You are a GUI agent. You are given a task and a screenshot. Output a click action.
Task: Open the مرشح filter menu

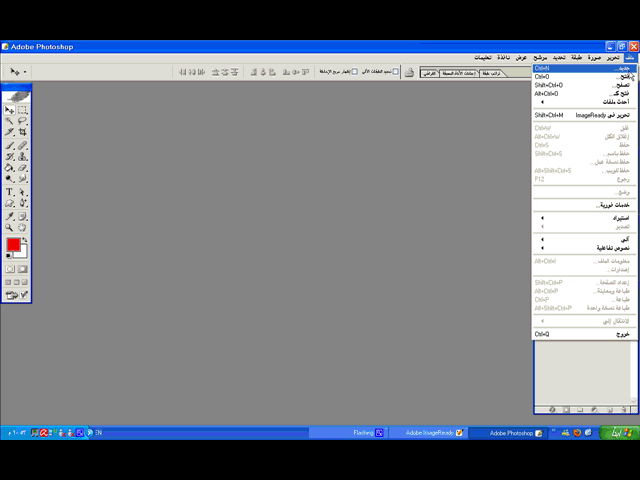pyautogui.click(x=540, y=58)
